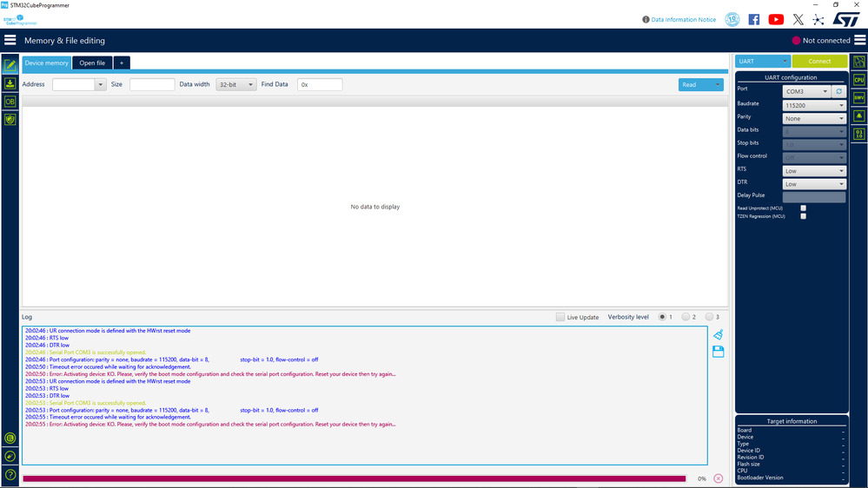Open the DTR Low dropdown
This screenshot has height=488, width=868.
[814, 184]
